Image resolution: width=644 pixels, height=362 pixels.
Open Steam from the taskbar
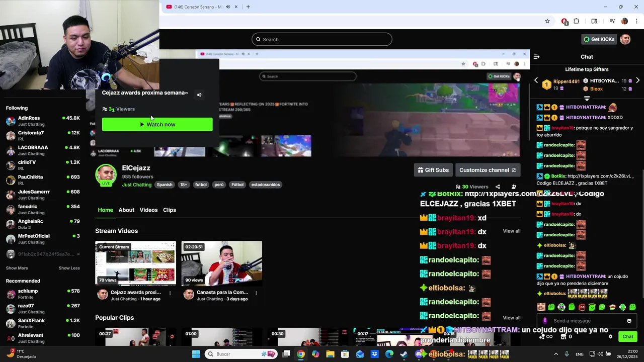point(404,354)
